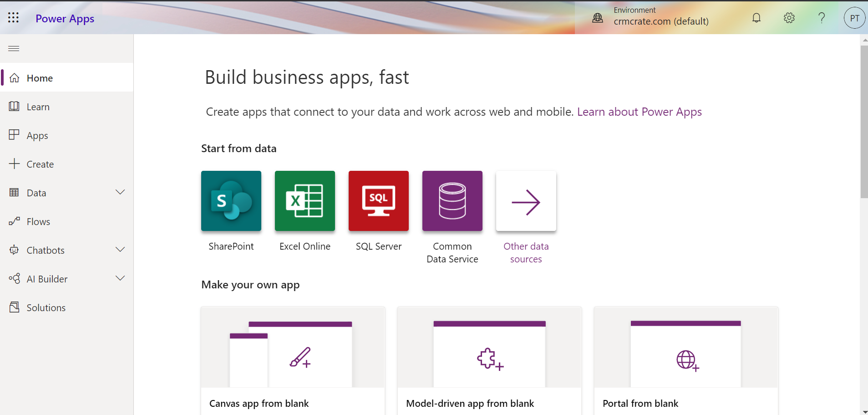The width and height of the screenshot is (868, 415).
Task: Open notifications bell
Action: pyautogui.click(x=756, y=18)
